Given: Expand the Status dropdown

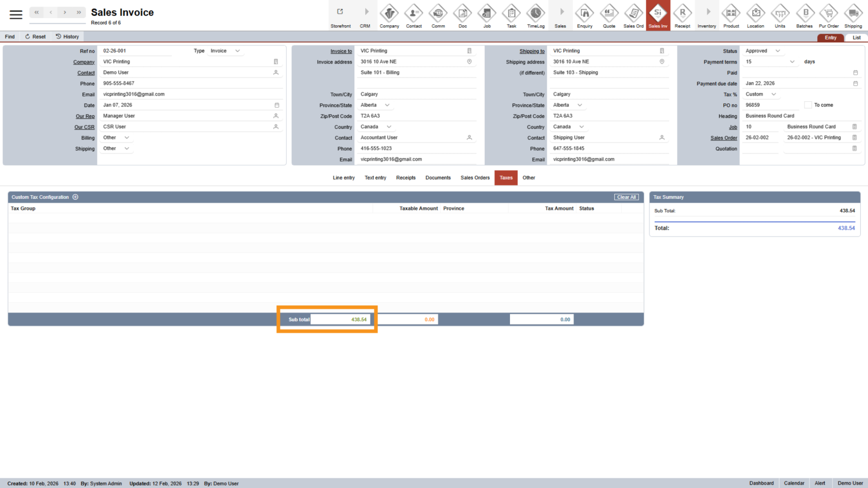Looking at the screenshot, I should coord(778,51).
